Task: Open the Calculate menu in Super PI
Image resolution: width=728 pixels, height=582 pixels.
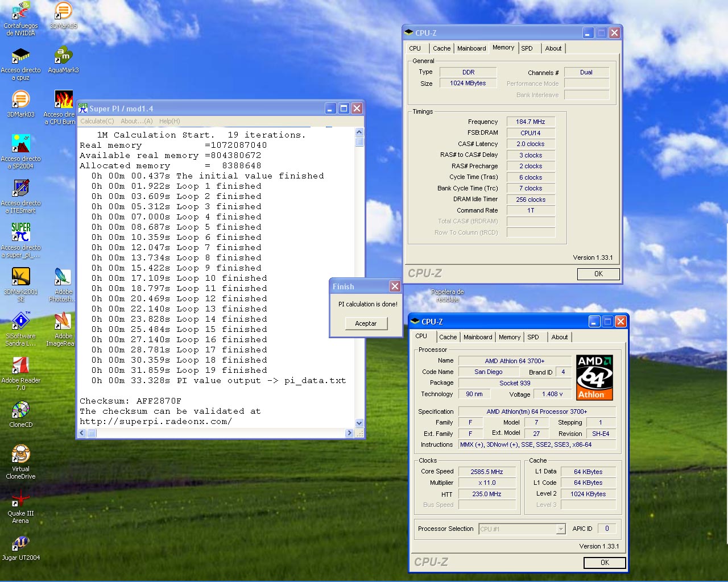Action: 97,121
